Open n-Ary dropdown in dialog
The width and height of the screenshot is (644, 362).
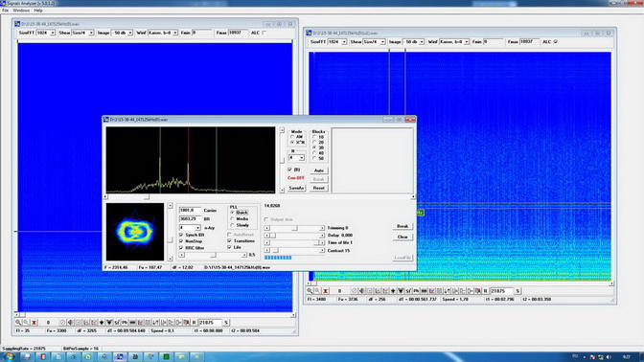coord(197,228)
